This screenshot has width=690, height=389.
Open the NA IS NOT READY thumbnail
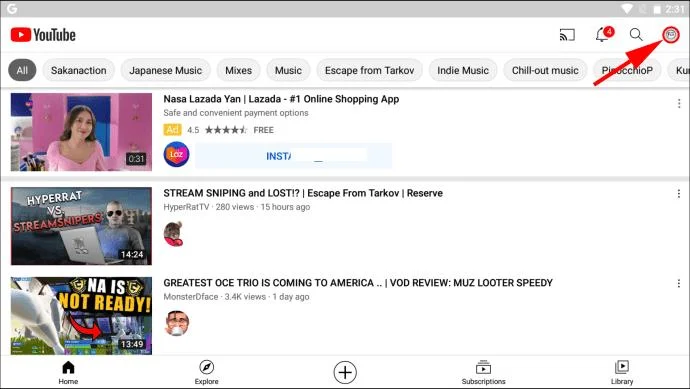tap(81, 316)
